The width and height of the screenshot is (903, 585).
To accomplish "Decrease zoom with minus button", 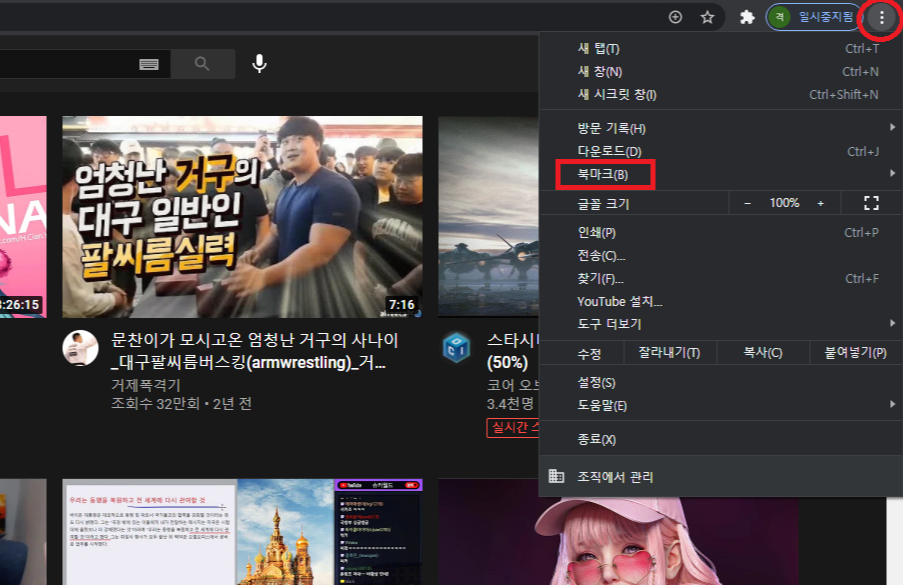I will pos(748,203).
